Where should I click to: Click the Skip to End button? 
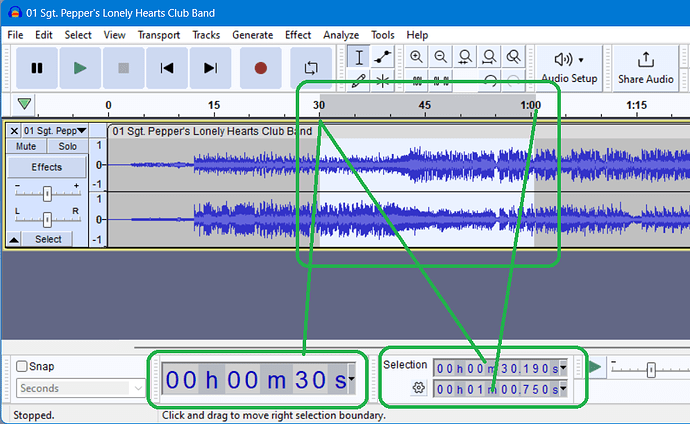(x=210, y=68)
